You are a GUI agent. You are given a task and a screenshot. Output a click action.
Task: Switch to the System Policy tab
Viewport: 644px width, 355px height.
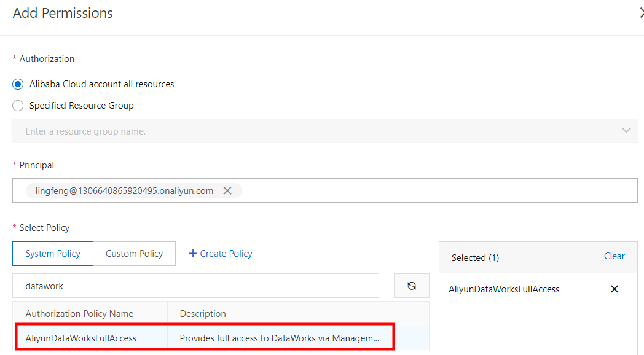pos(53,254)
